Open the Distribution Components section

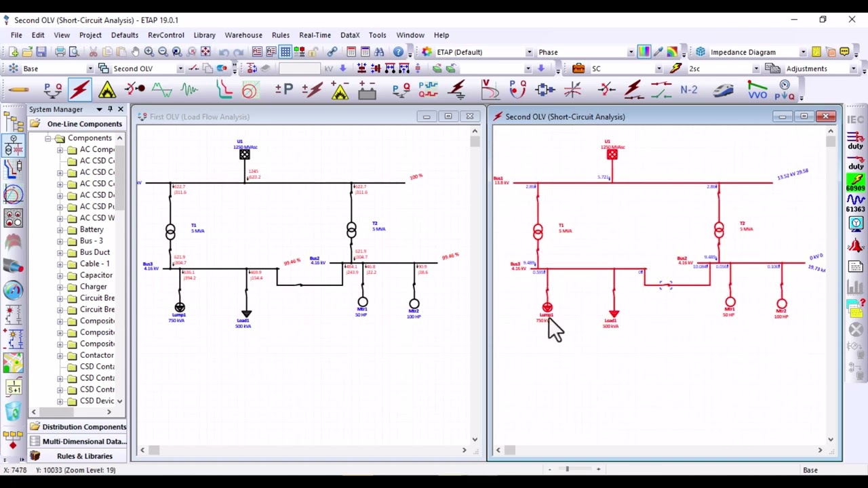pyautogui.click(x=77, y=427)
